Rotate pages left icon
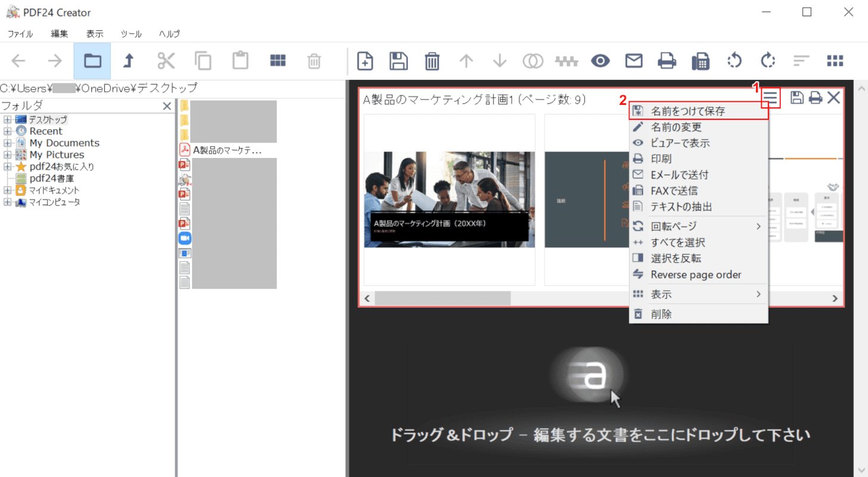 [x=734, y=61]
